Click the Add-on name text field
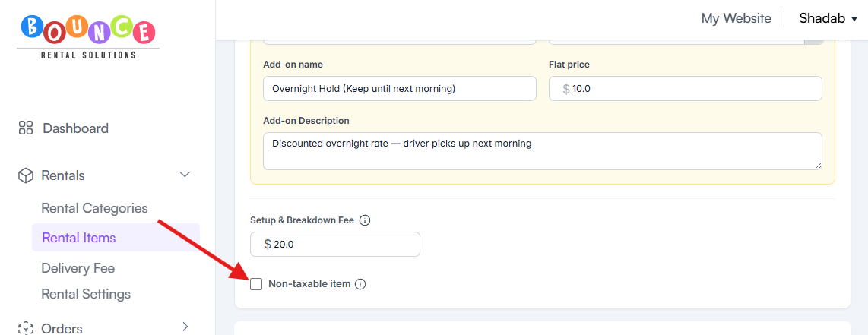The width and height of the screenshot is (868, 335). click(x=400, y=88)
